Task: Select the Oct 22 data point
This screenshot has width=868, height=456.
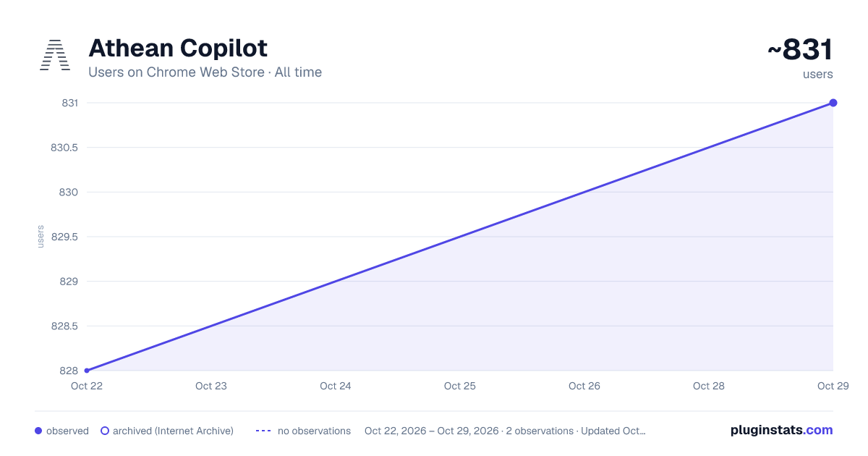Action: [87, 371]
